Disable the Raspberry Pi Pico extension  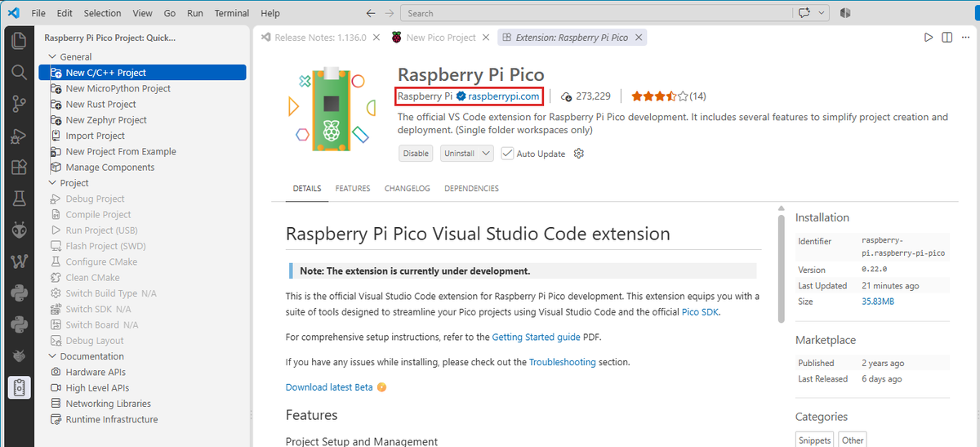[x=416, y=154]
